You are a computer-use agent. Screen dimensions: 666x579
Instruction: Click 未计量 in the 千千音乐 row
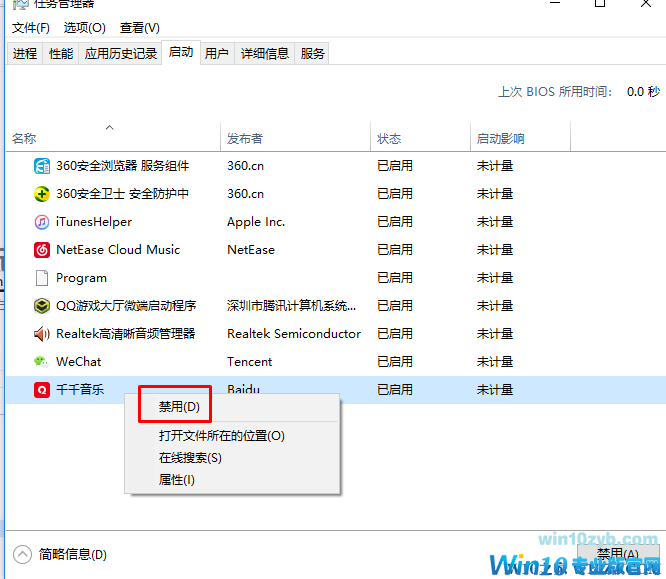point(495,390)
